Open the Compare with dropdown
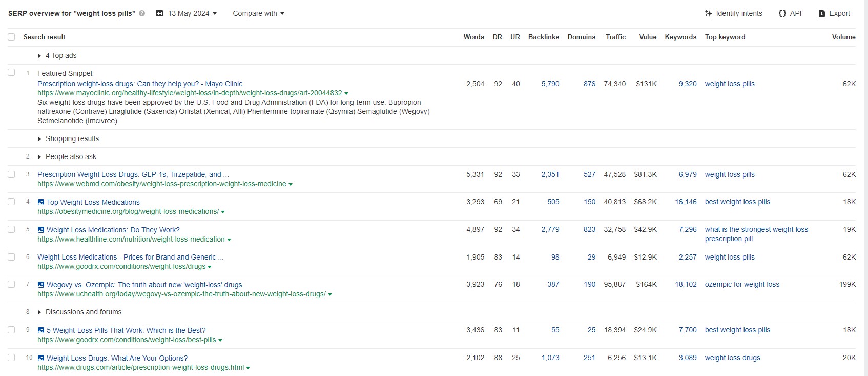Viewport: 868px width, 376px height. point(258,13)
